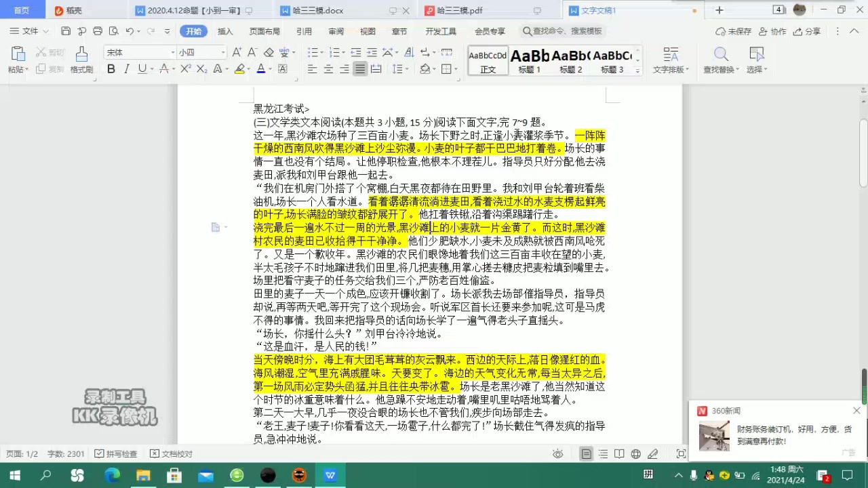Image resolution: width=868 pixels, height=488 pixels.
Task: Increase font size with the A+ icon
Action: pos(237,52)
